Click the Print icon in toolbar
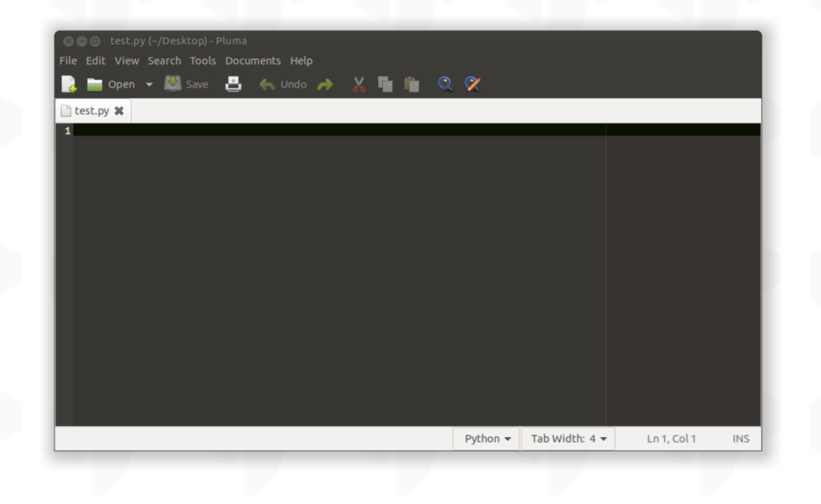 click(233, 84)
